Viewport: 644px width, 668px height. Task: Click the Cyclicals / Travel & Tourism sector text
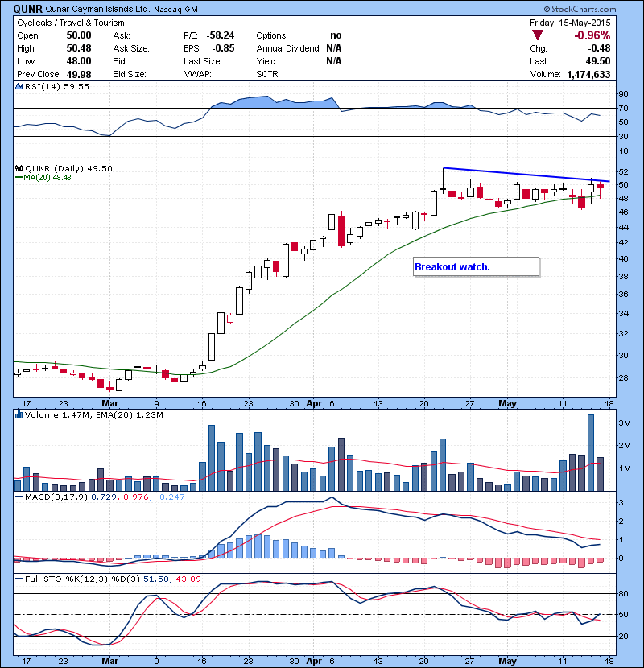tap(71, 23)
